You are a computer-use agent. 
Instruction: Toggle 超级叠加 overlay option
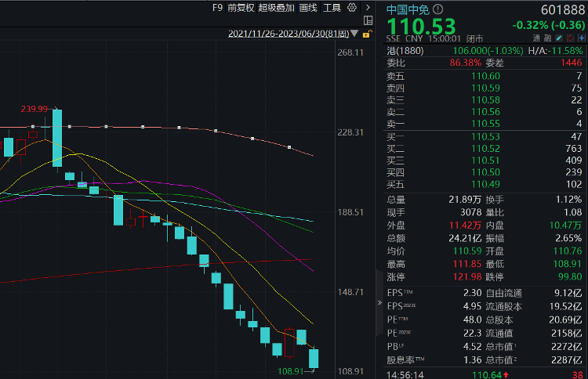[277, 8]
